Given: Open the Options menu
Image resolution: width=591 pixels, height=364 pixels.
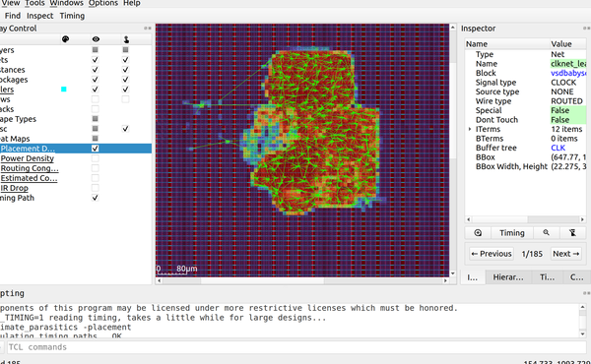Looking at the screenshot, I should [x=103, y=3].
